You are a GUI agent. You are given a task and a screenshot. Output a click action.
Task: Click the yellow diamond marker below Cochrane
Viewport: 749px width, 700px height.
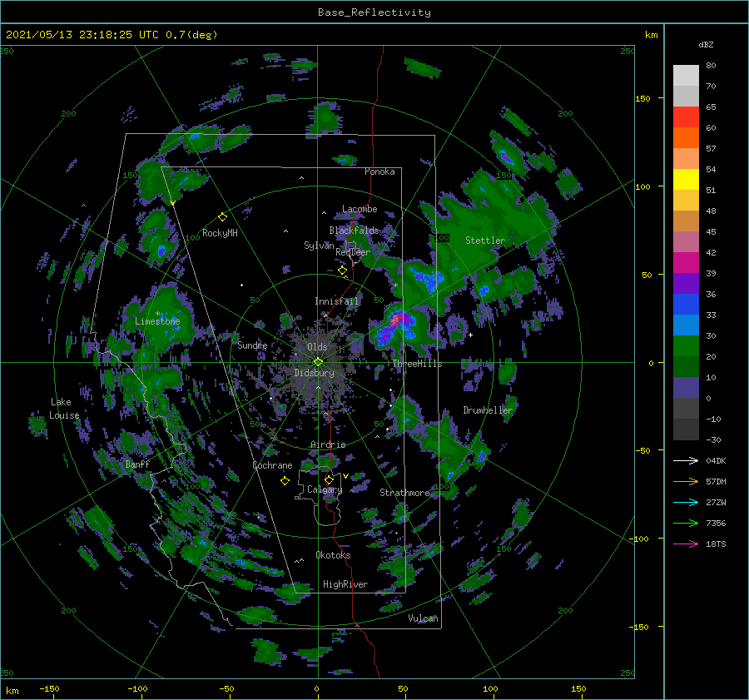point(285,481)
